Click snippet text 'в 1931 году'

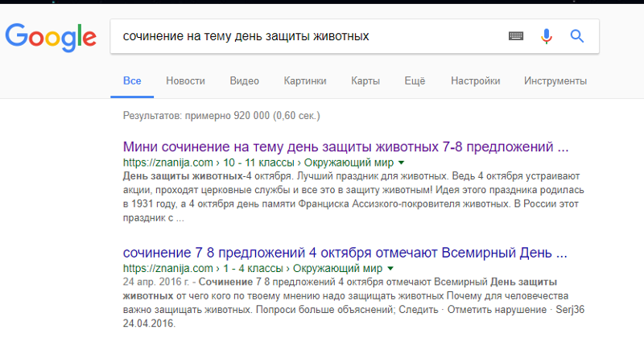coord(150,204)
